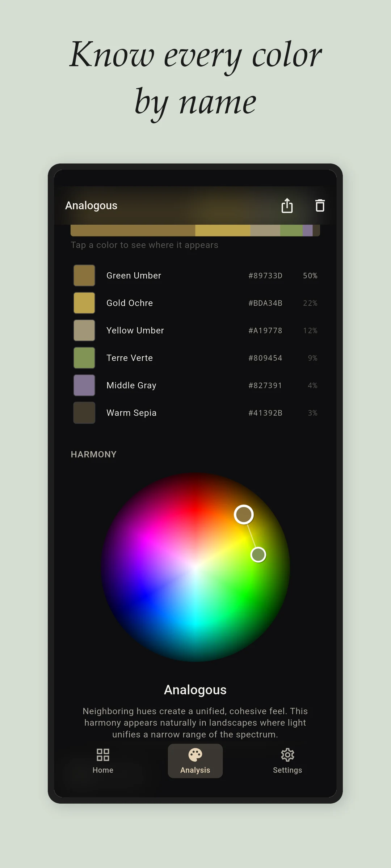391x868 pixels.
Task: Tap the 12% share value
Action: point(310,331)
